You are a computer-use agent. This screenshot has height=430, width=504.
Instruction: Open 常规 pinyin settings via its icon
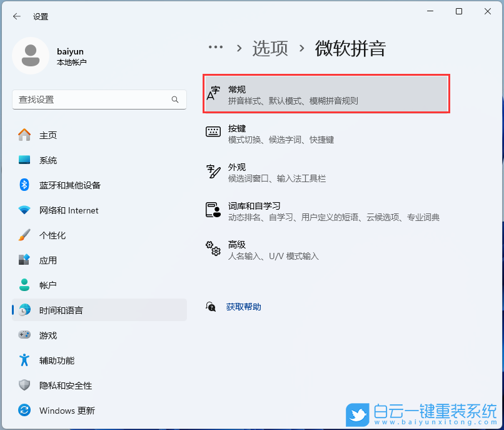tap(213, 93)
